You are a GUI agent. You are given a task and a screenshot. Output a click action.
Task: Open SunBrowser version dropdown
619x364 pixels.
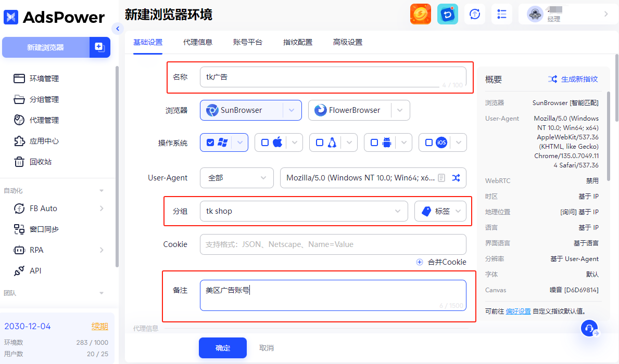point(292,110)
